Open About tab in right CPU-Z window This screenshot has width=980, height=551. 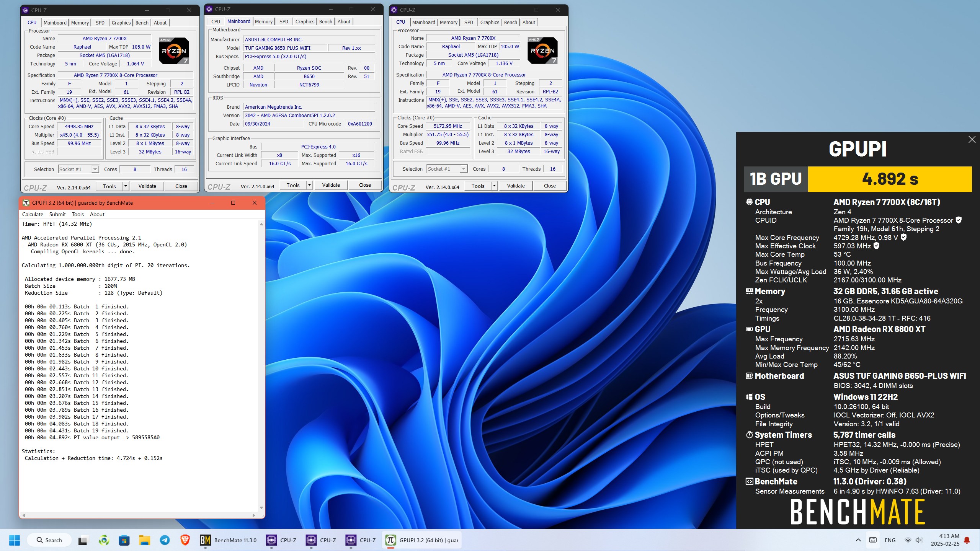click(529, 22)
